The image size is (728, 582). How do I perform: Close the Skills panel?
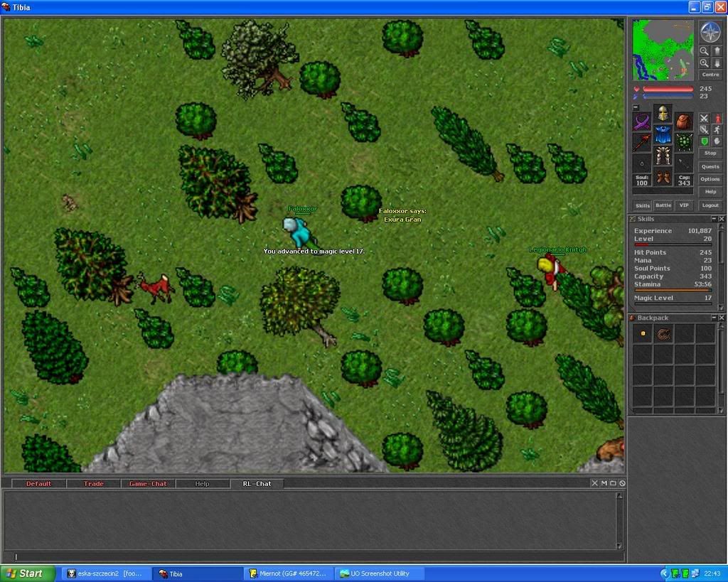(x=722, y=219)
